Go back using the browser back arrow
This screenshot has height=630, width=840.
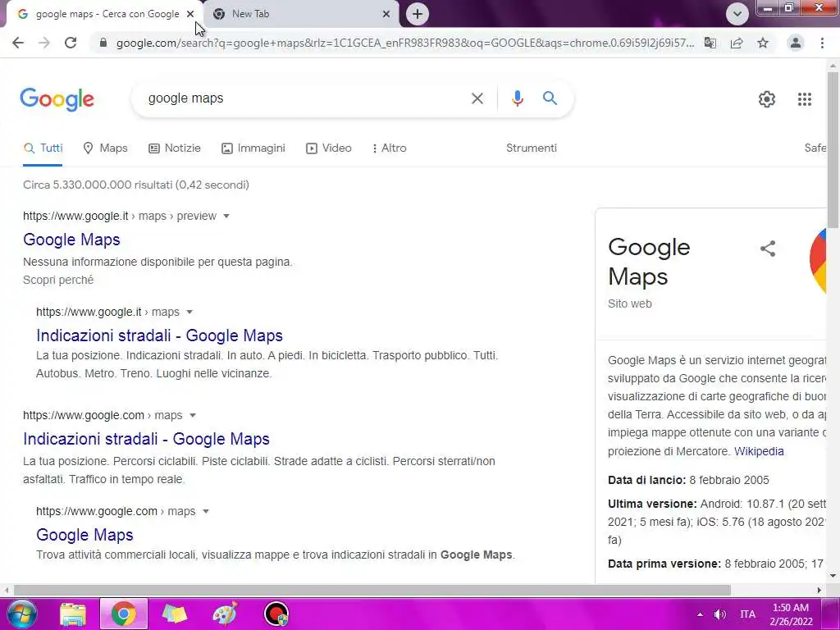(18, 43)
